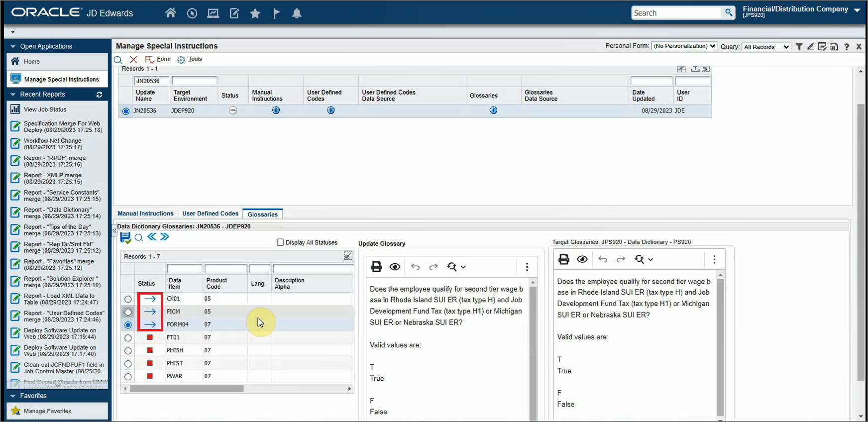Click the Update Name filter field
868x422 pixels.
[x=151, y=81]
